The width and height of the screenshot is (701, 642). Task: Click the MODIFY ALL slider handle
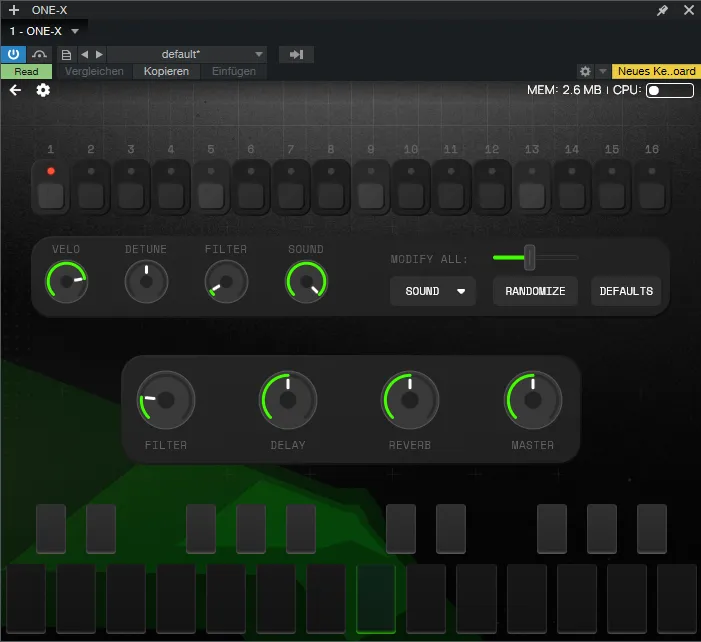[x=530, y=258]
